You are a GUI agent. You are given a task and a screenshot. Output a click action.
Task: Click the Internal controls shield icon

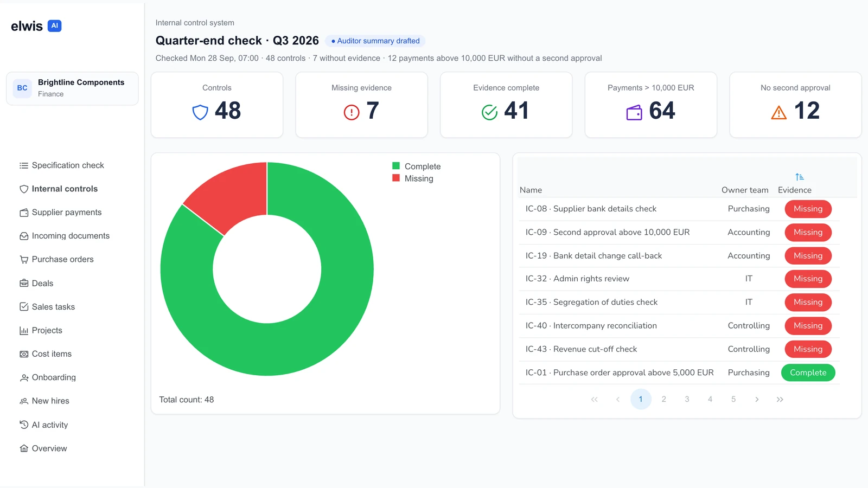(24, 189)
